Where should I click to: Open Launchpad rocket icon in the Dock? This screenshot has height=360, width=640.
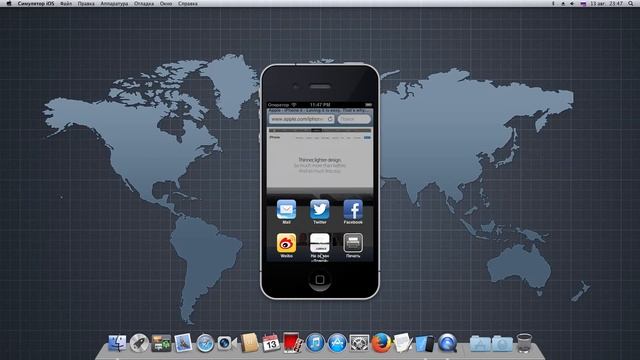pos(139,343)
